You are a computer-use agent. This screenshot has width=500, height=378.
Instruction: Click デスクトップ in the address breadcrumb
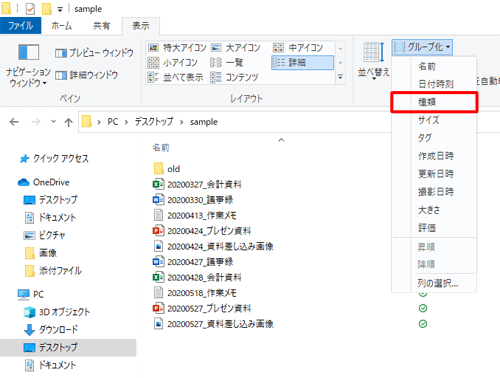pos(154,122)
